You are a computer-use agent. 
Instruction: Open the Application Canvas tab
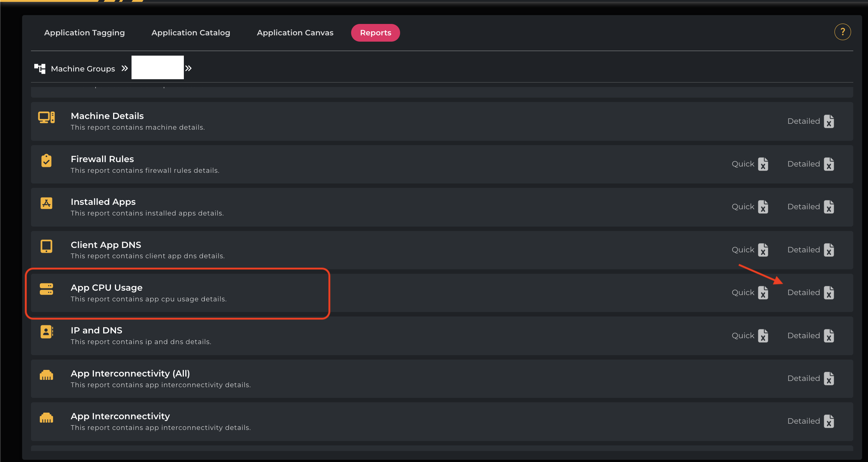pos(295,33)
